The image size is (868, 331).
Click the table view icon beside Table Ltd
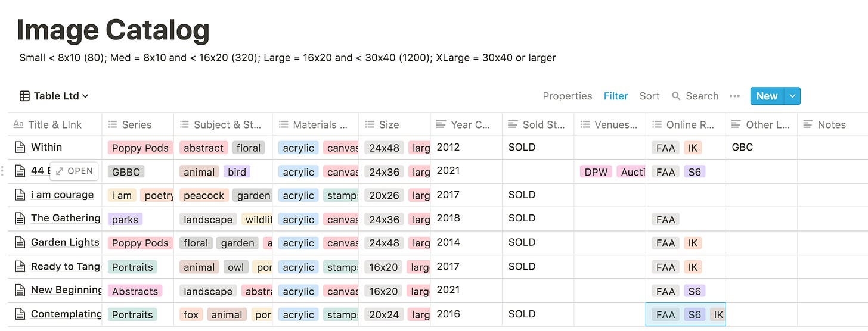point(24,96)
